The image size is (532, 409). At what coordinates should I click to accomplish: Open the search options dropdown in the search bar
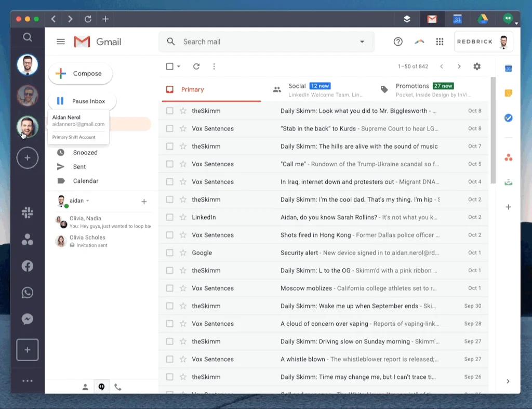(x=361, y=42)
